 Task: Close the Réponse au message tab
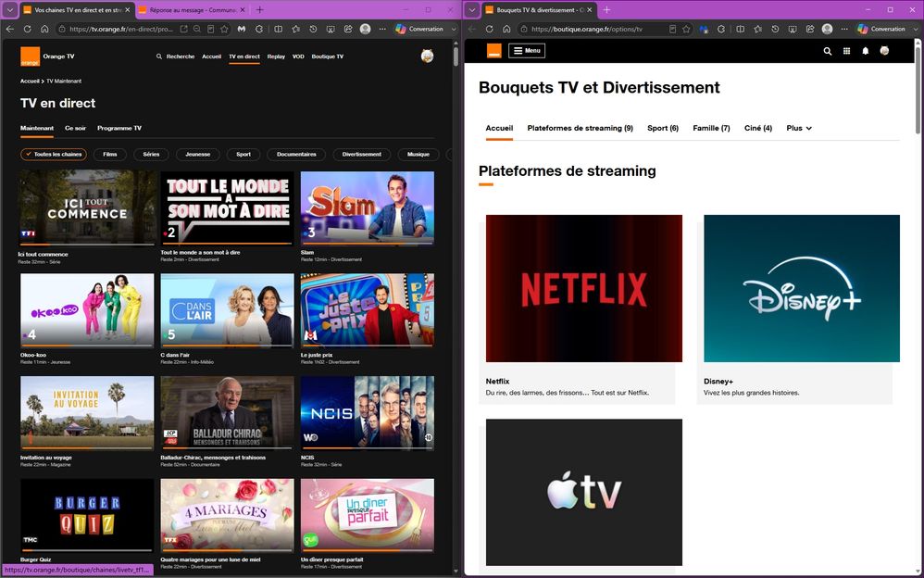(x=243, y=10)
